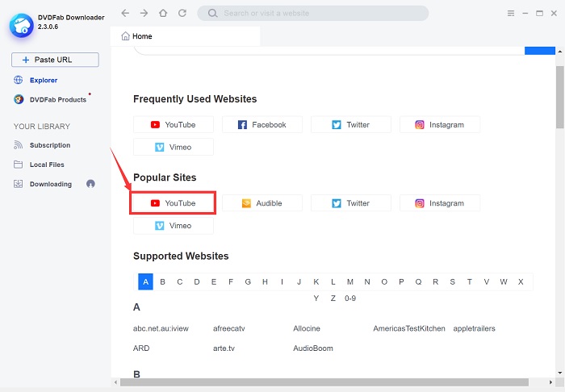Select 0-9 in Supported Websites index
This screenshot has width=565, height=392.
350,298
